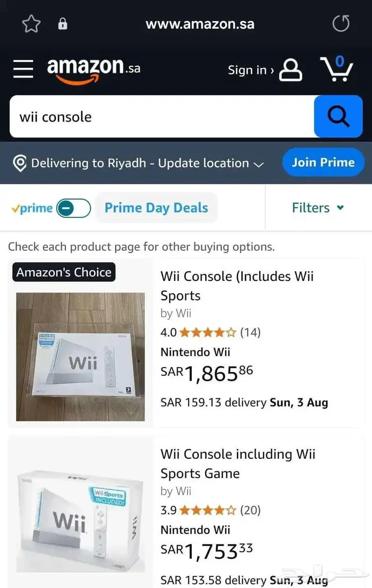Open the account profile icon
372x588 pixels.
[x=291, y=70]
